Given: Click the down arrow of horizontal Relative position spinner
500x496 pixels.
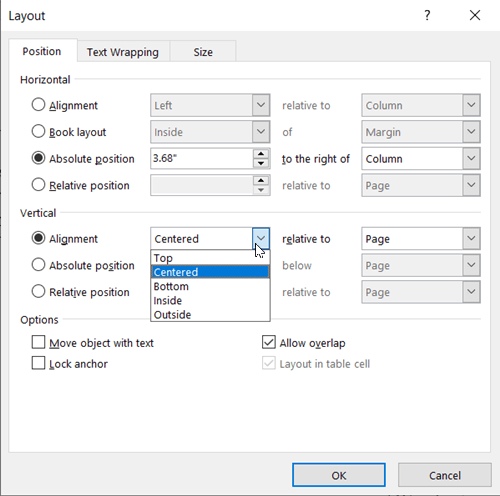Looking at the screenshot, I should click(261, 190).
